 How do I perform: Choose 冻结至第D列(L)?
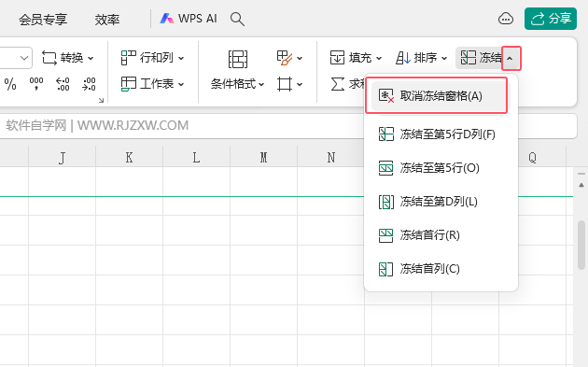click(x=441, y=202)
